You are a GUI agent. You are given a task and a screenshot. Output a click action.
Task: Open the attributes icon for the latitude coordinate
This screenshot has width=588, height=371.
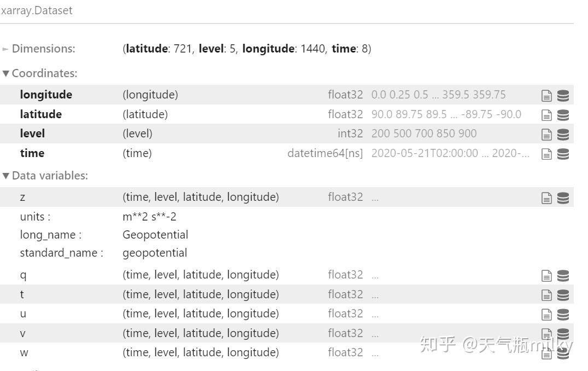[546, 114]
